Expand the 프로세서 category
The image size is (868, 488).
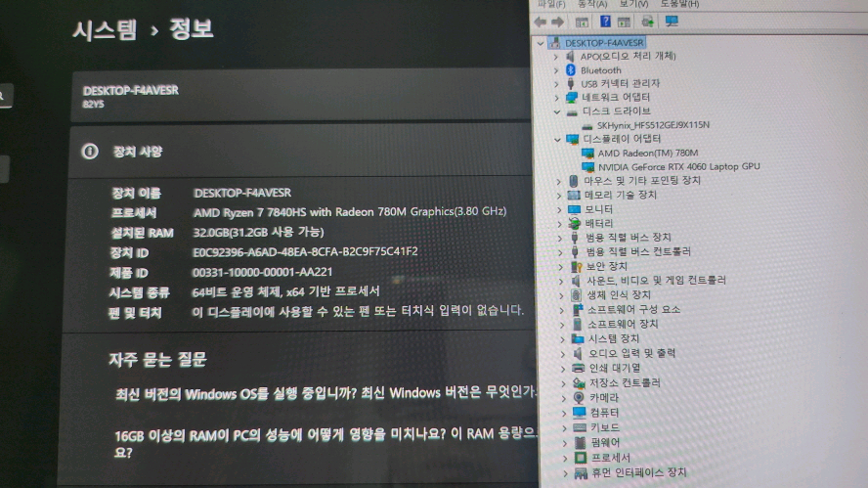[x=565, y=458]
